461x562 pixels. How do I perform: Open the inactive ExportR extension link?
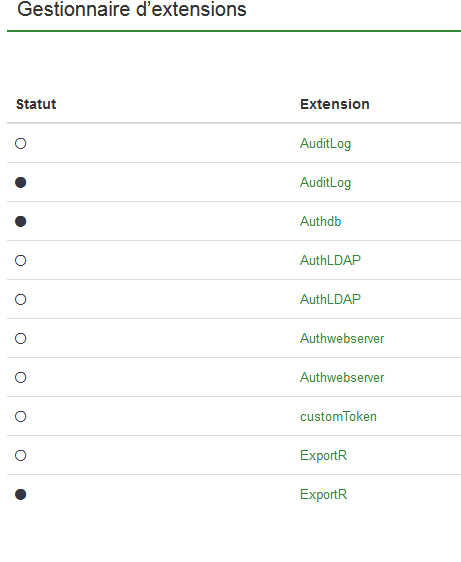pos(323,456)
